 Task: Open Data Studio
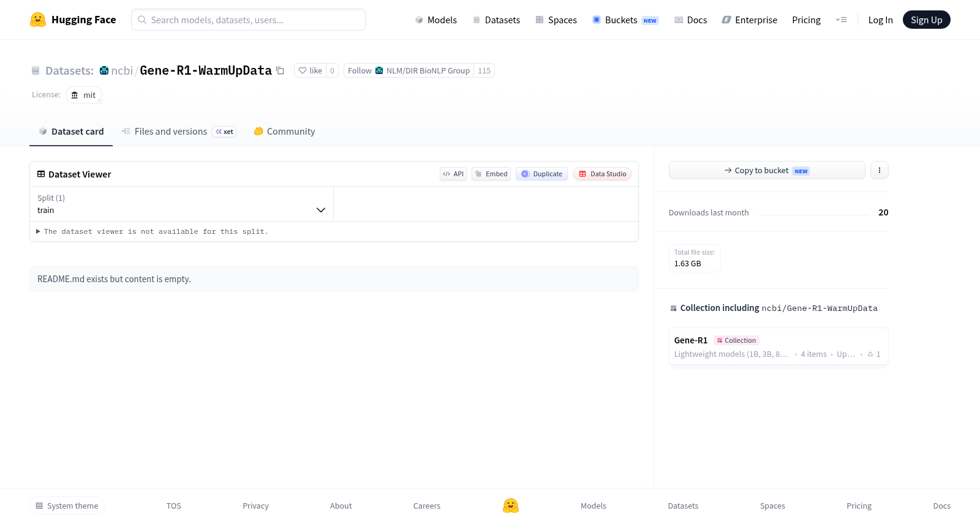pos(602,174)
